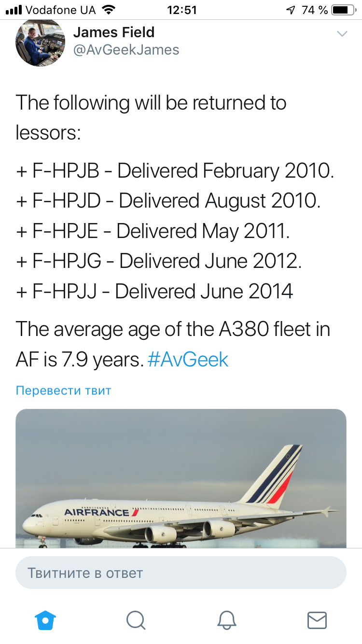
Task: Open the Notifications bell tab
Action: (x=226, y=620)
